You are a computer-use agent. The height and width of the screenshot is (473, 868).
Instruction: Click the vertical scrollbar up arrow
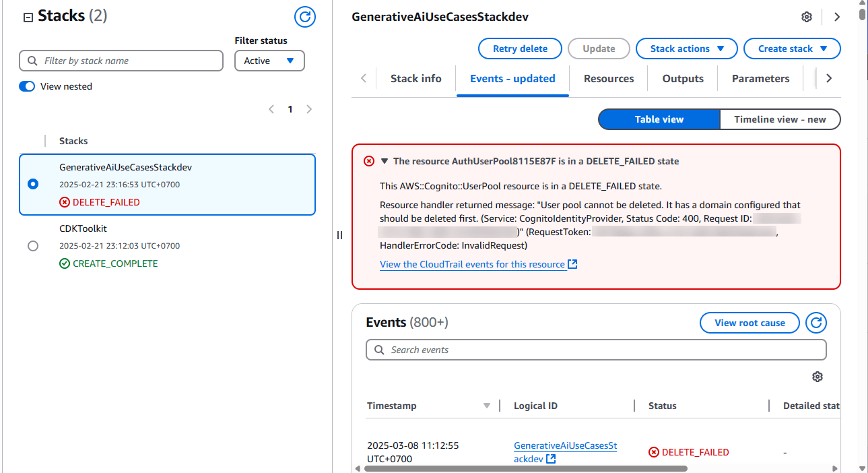pos(863,4)
